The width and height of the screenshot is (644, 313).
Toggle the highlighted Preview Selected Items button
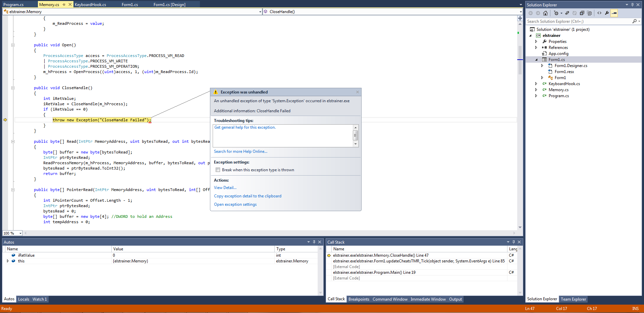614,13
